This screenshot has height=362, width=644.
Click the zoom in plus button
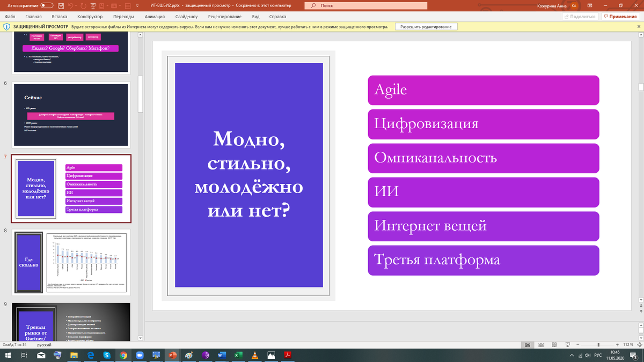point(617,345)
